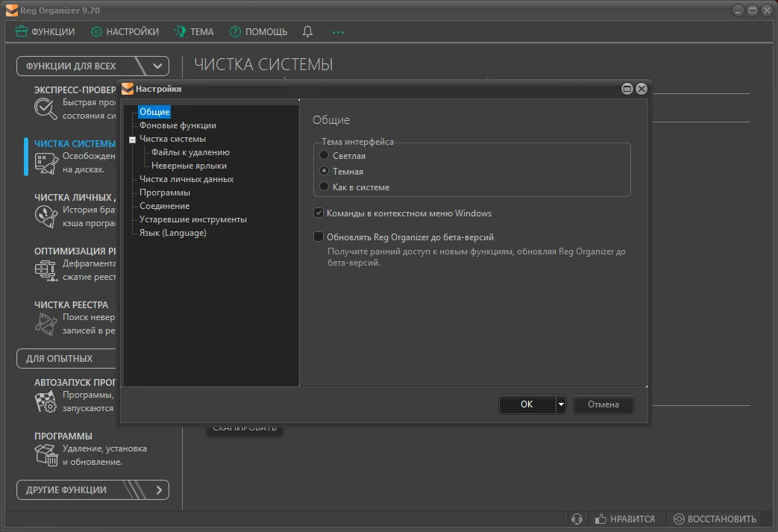The width and height of the screenshot is (778, 532).
Task: Click the НАСТРОЙКИ gear icon in menu
Action: (96, 32)
